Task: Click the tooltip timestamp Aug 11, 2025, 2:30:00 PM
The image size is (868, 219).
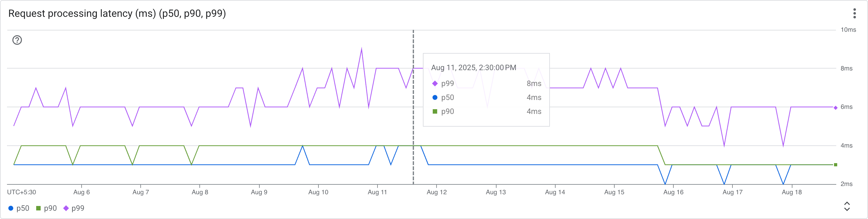Action: 473,68
